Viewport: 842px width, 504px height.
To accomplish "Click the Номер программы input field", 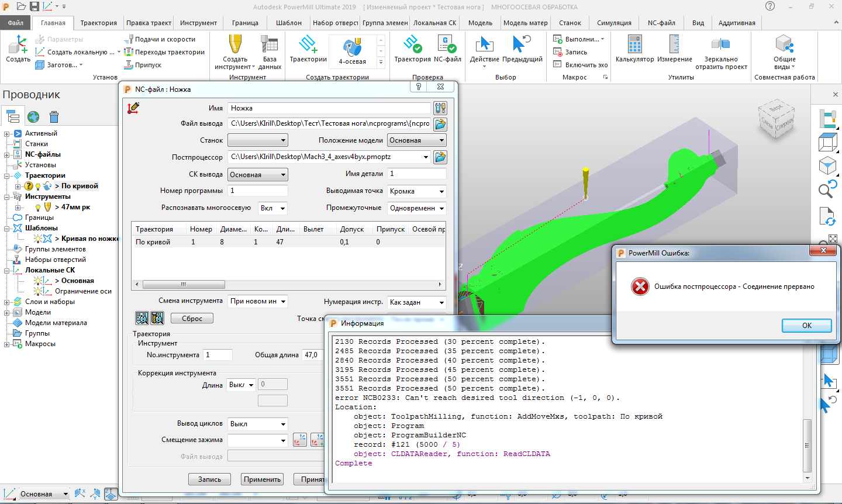I will tap(258, 191).
